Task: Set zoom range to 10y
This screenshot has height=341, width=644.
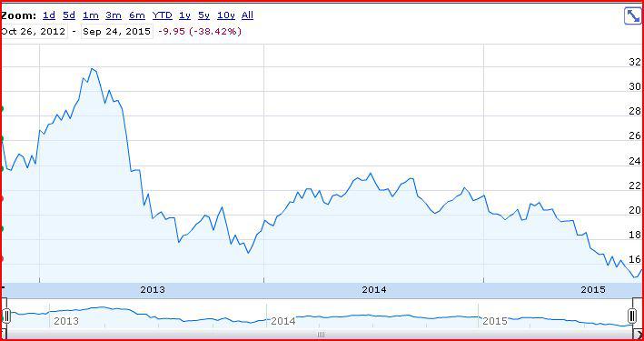Action: click(x=226, y=15)
